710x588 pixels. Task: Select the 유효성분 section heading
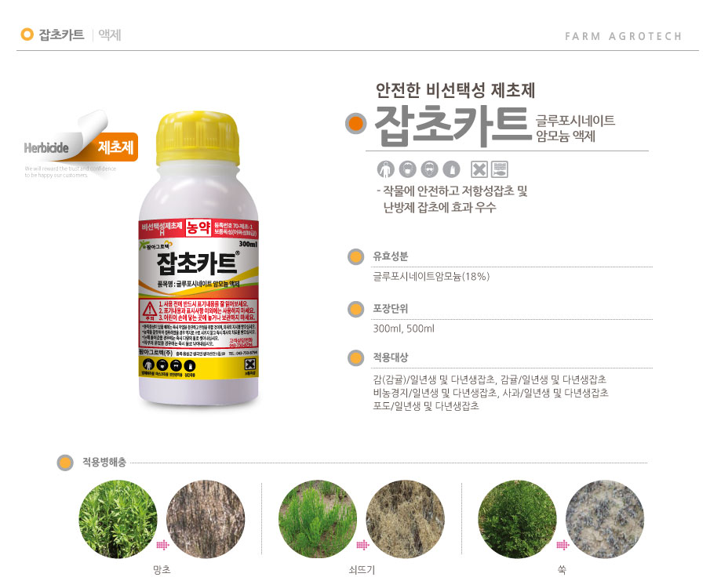click(x=391, y=256)
